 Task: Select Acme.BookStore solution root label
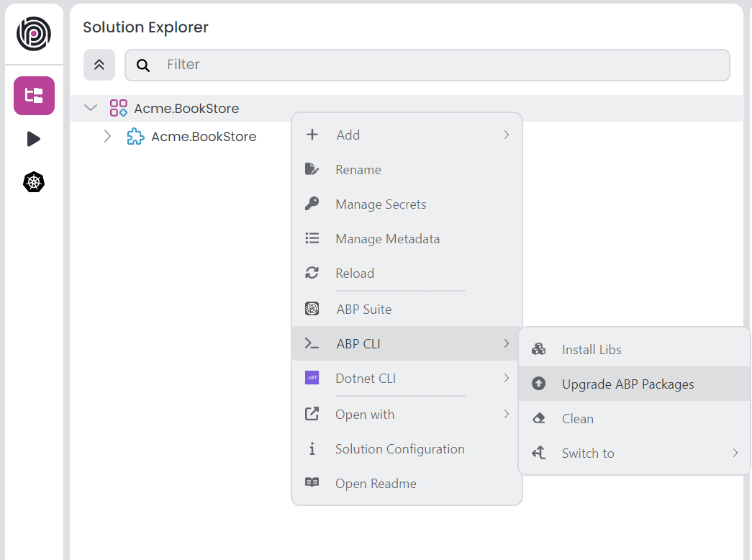[186, 109]
